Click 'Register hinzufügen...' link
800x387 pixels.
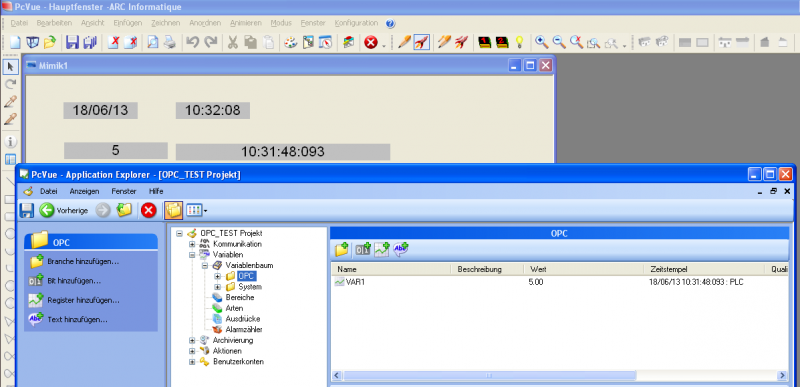(x=84, y=300)
